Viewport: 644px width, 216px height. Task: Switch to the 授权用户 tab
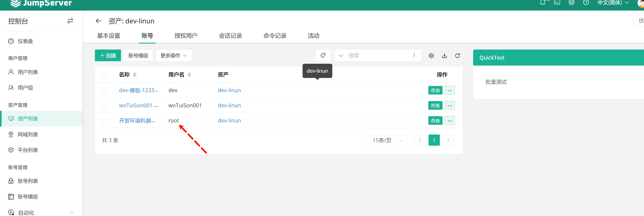(x=186, y=36)
